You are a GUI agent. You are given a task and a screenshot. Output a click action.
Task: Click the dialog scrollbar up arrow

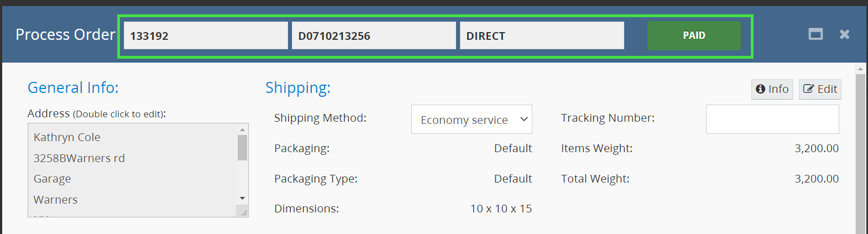[x=860, y=69]
